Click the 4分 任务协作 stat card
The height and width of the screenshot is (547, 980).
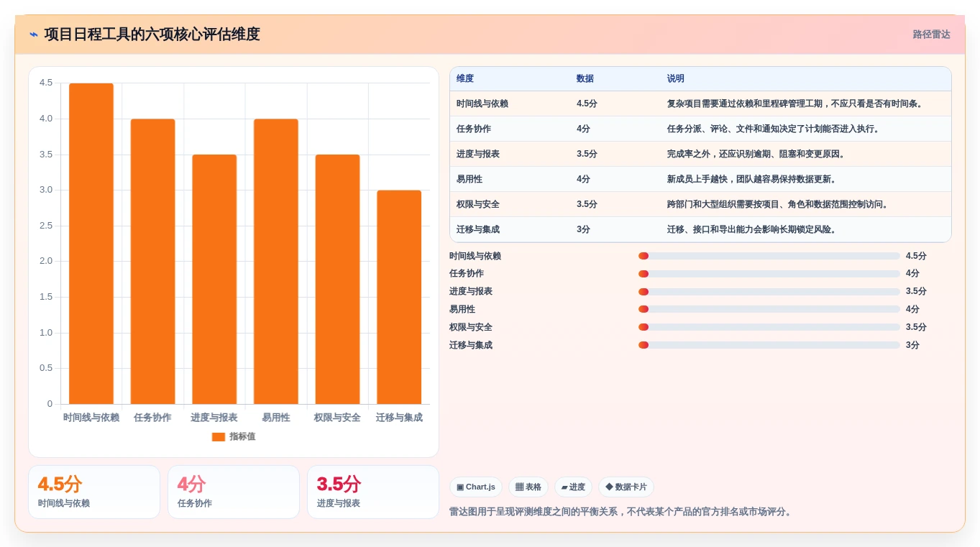(234, 492)
